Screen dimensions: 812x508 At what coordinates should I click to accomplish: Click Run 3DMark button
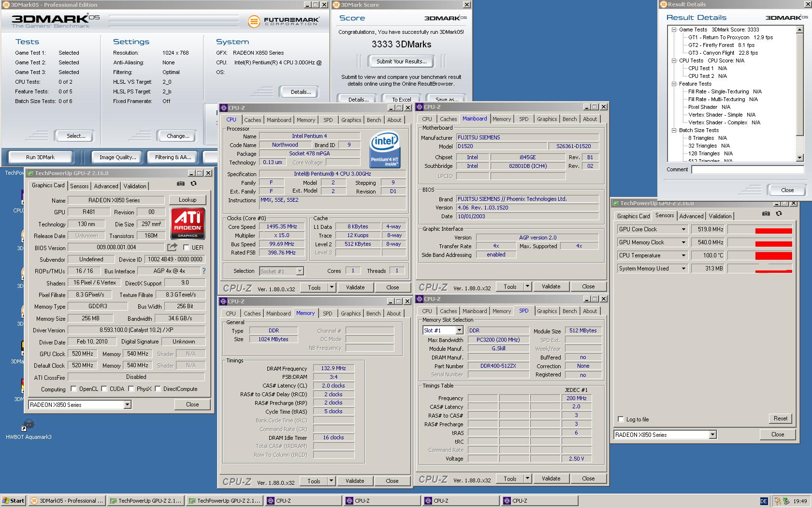[40, 157]
